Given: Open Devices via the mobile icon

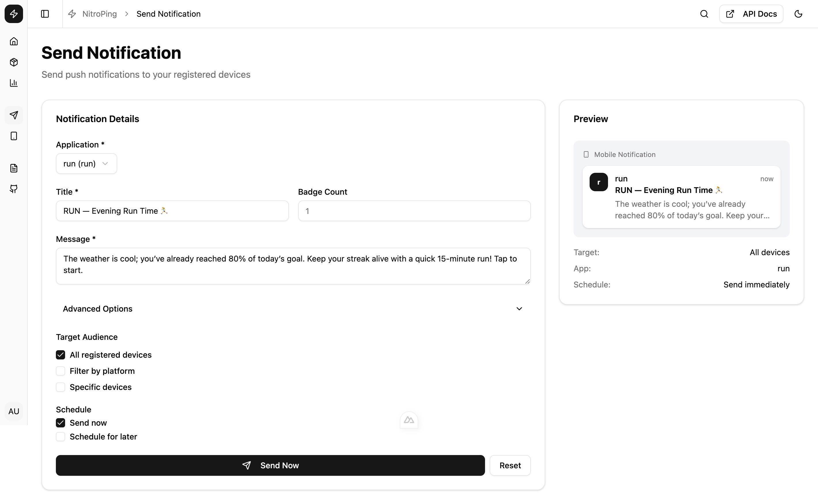Looking at the screenshot, I should coord(14,136).
